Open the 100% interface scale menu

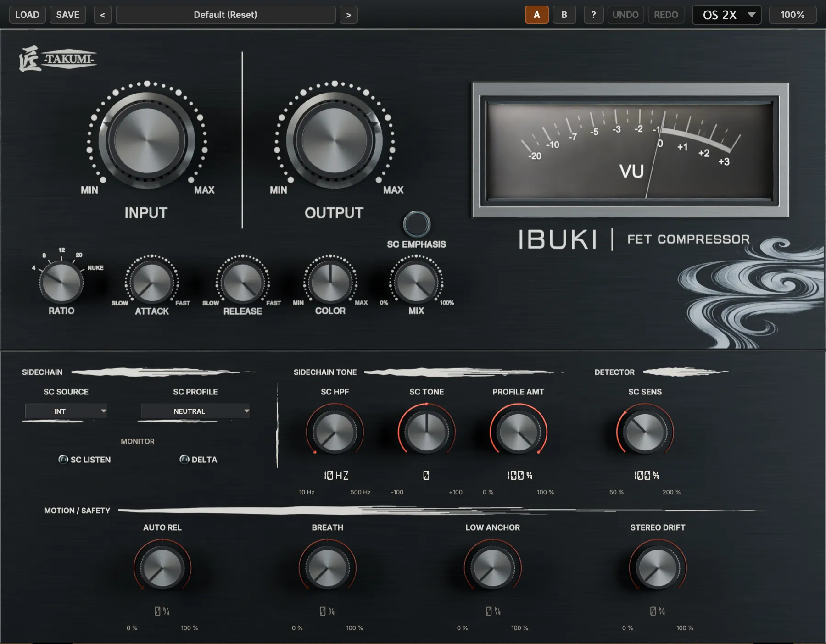[x=793, y=15]
